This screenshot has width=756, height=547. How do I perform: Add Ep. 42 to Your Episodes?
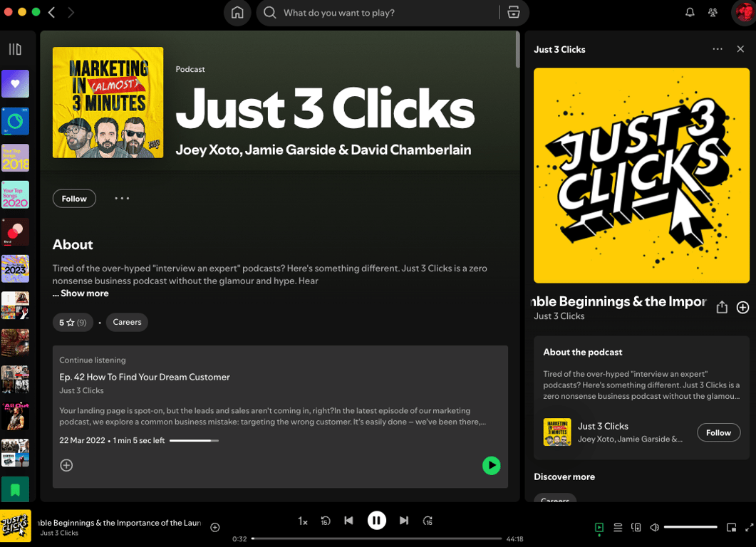click(x=66, y=465)
